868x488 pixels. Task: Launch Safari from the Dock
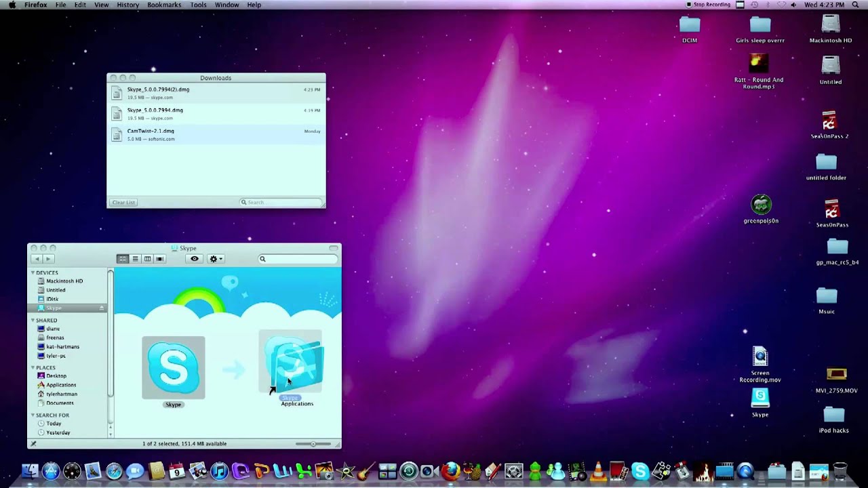click(x=113, y=471)
